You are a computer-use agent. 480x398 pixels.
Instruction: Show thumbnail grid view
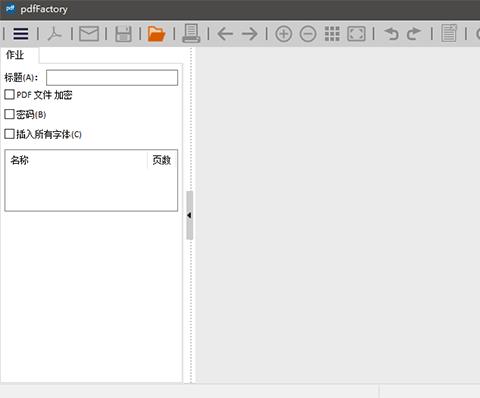pyautogui.click(x=332, y=34)
